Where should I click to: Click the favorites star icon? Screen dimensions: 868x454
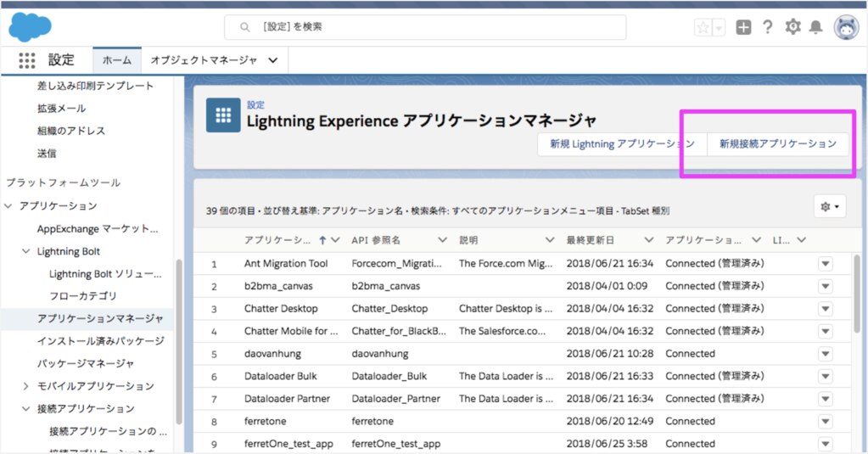point(703,27)
